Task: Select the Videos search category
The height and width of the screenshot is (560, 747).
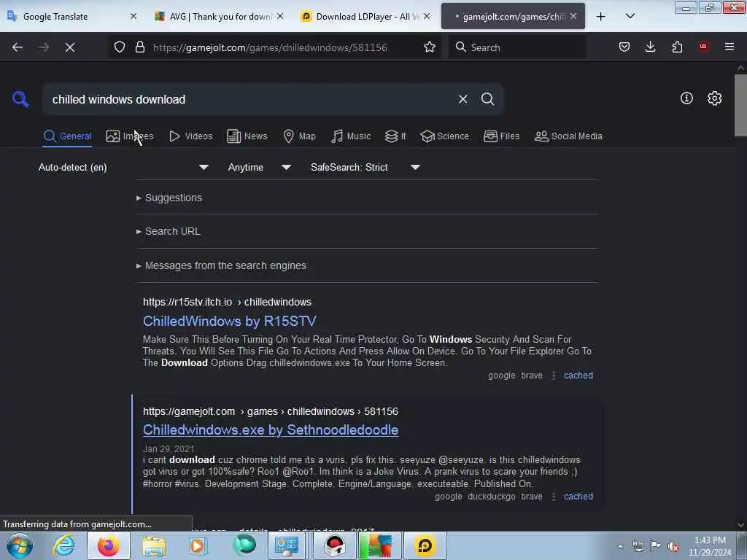Action: click(x=190, y=136)
